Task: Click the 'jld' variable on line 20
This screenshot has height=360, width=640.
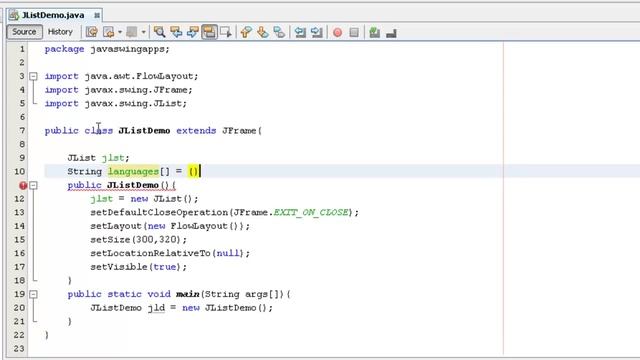Action: pos(156,308)
